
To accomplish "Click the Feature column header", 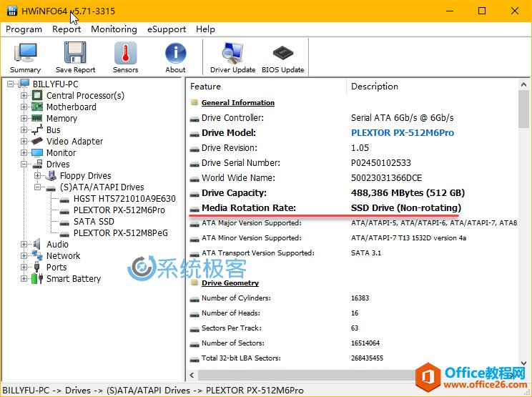I will point(266,87).
